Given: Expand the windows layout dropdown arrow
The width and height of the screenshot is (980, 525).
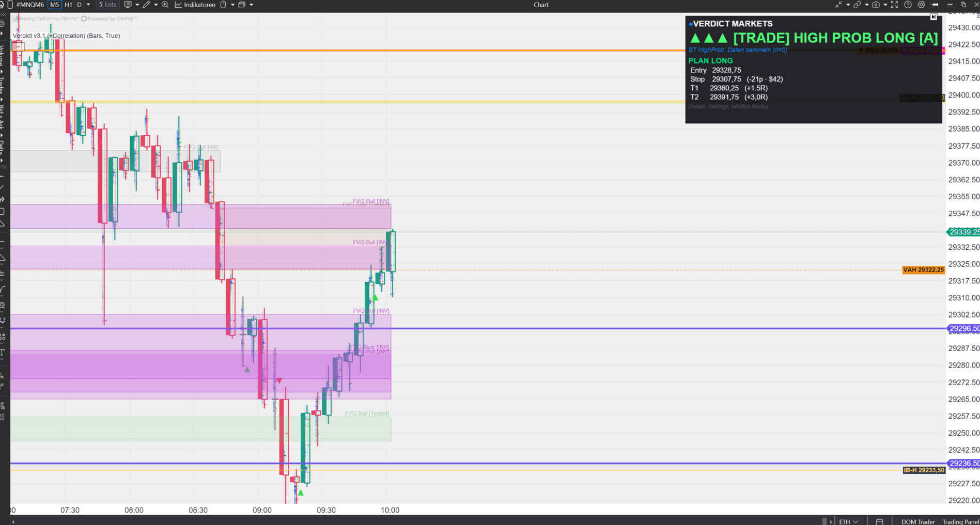Looking at the screenshot, I should (252, 5).
